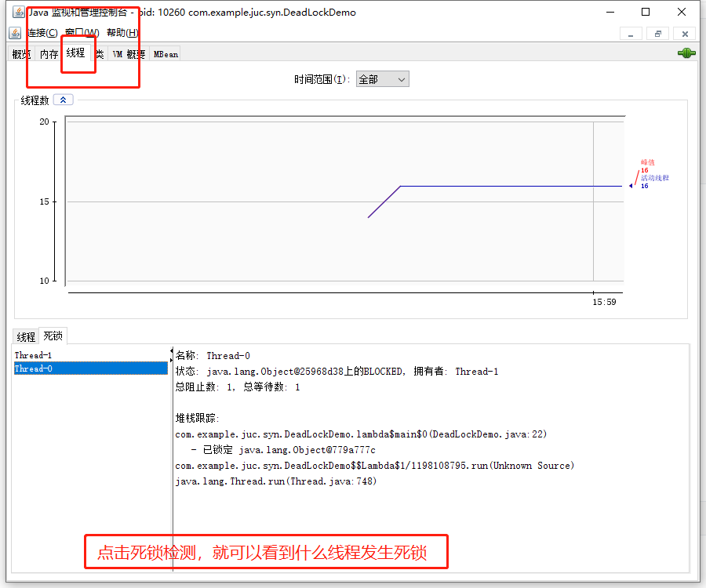The width and height of the screenshot is (706, 588).
Task: Click the Thread.java:748 stack frame
Action: click(x=275, y=481)
